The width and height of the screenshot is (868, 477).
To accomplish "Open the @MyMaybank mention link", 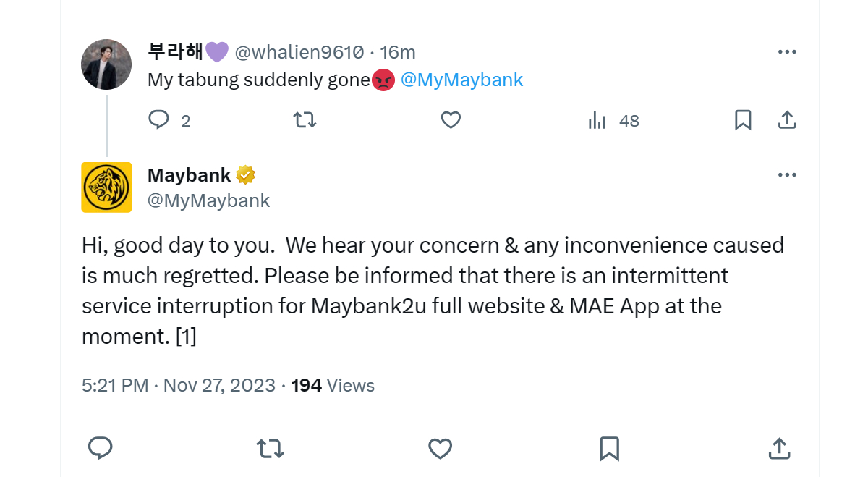I will click(x=464, y=80).
